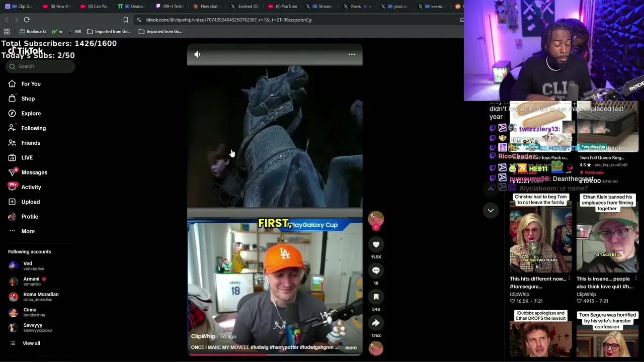Switch to the '(99+) Twitch' browser tab
Screen dimensions: 644x362
pyautogui.click(x=170, y=7)
